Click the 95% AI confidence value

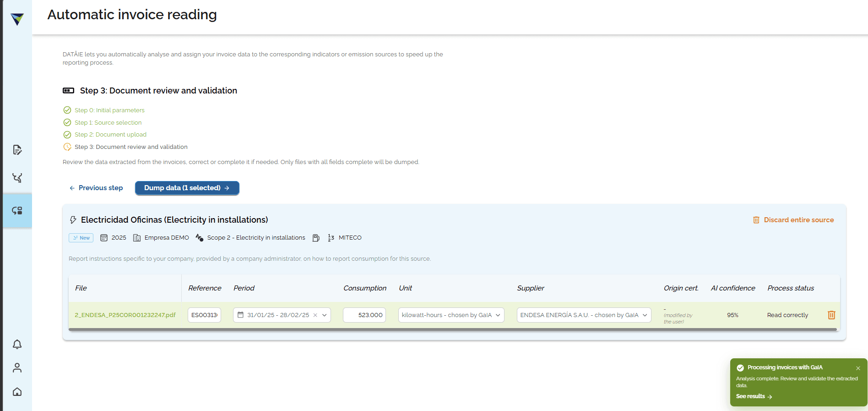[x=732, y=315]
